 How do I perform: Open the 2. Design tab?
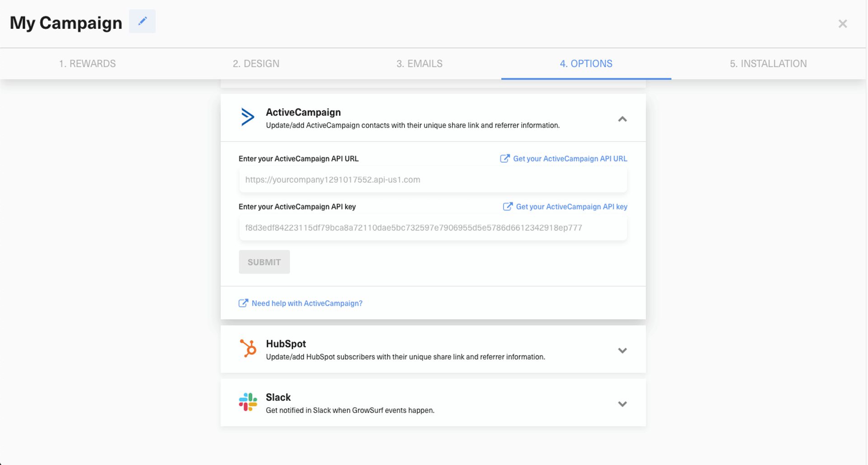point(256,64)
